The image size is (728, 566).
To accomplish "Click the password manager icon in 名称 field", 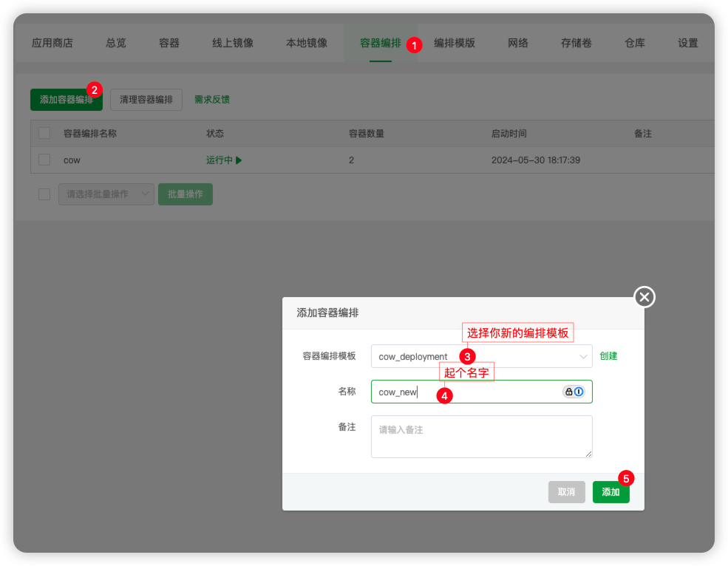I will click(574, 392).
